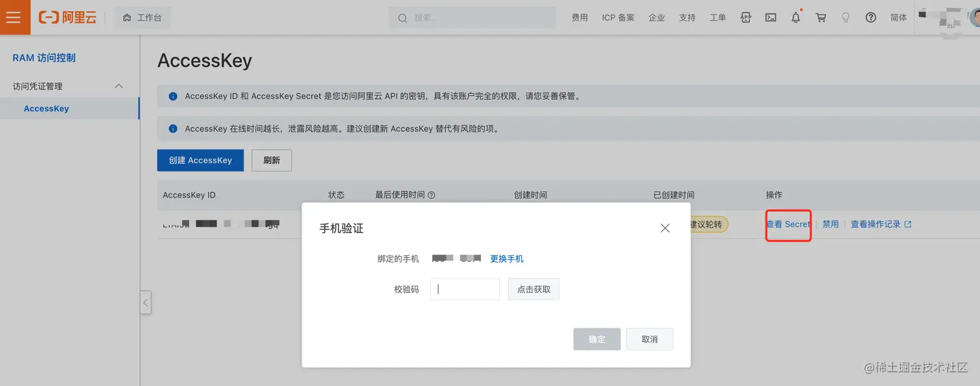Image resolution: width=980 pixels, height=386 pixels.
Task: Open the ICP 备案 menu
Action: click(x=618, y=17)
